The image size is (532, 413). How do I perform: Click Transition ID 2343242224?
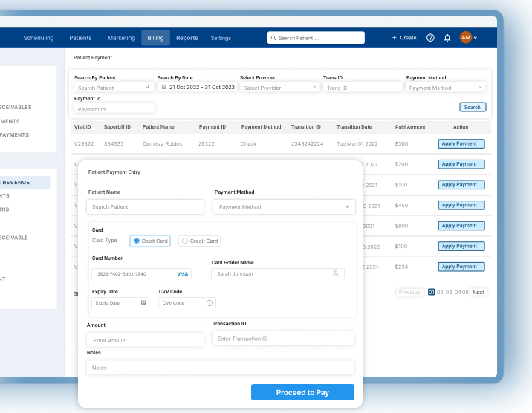tap(307, 144)
